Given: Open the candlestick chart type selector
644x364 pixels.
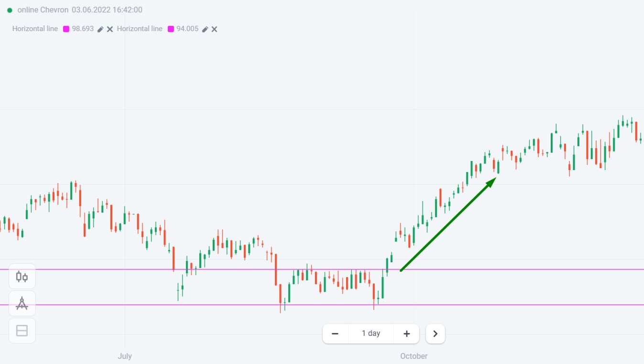Looking at the screenshot, I should (x=22, y=277).
